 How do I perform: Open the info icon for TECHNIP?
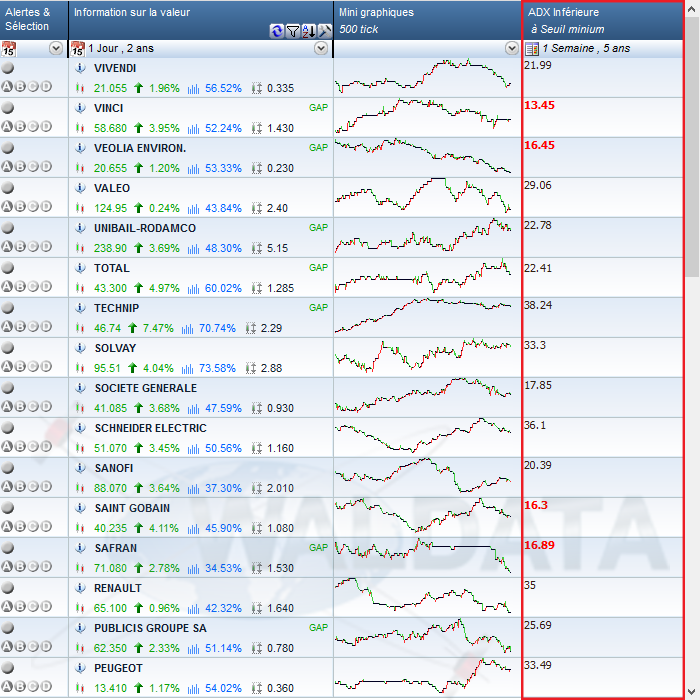pyautogui.click(x=80, y=308)
